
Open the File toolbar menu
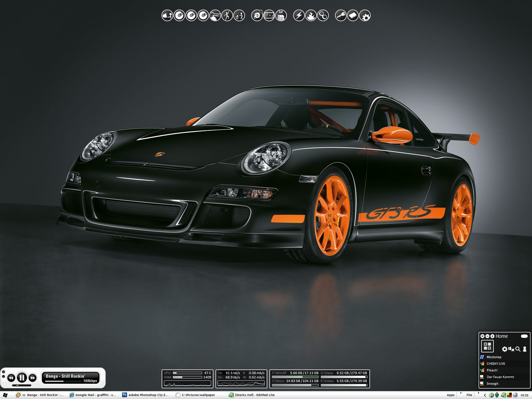point(469,395)
